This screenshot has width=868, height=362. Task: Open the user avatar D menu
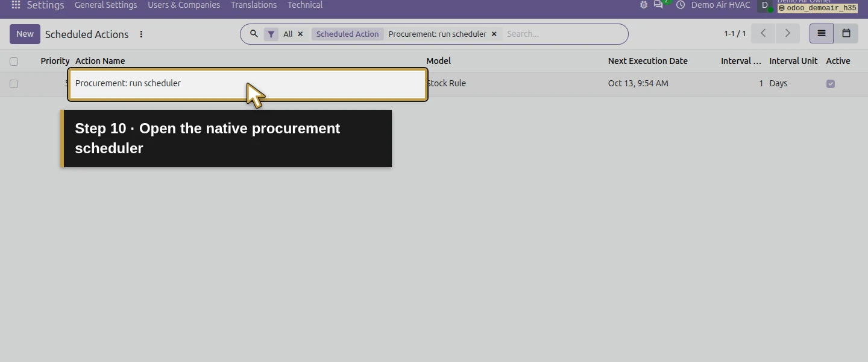click(764, 5)
